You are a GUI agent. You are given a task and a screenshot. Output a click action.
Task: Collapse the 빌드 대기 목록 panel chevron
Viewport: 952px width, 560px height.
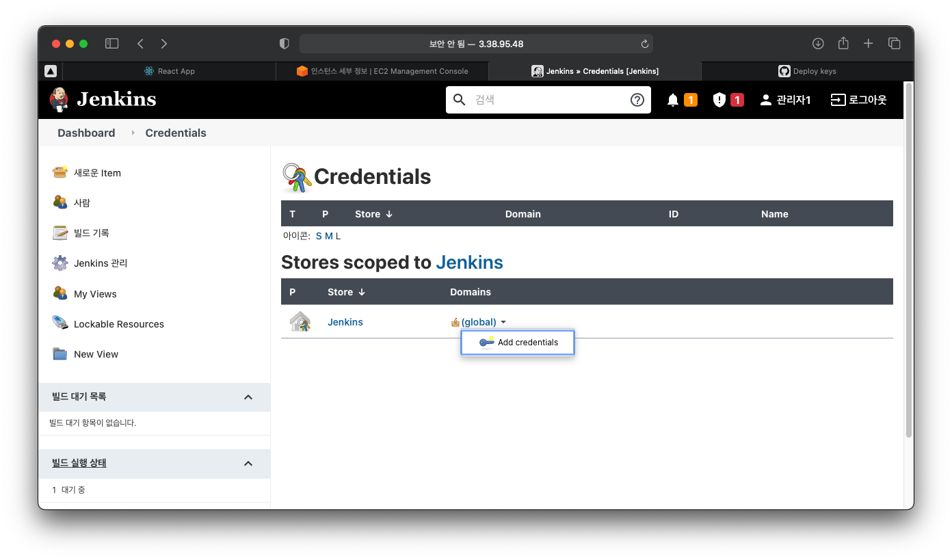(x=248, y=397)
